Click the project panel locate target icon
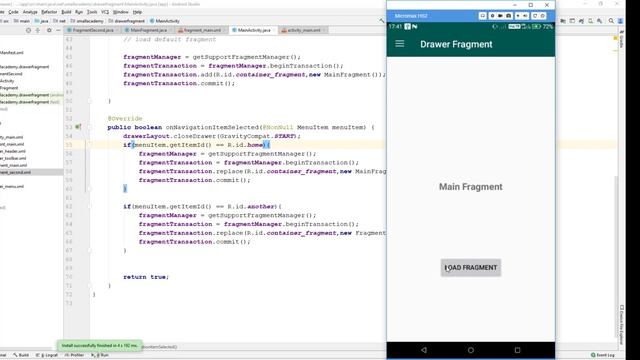 pyautogui.click(x=28, y=30)
